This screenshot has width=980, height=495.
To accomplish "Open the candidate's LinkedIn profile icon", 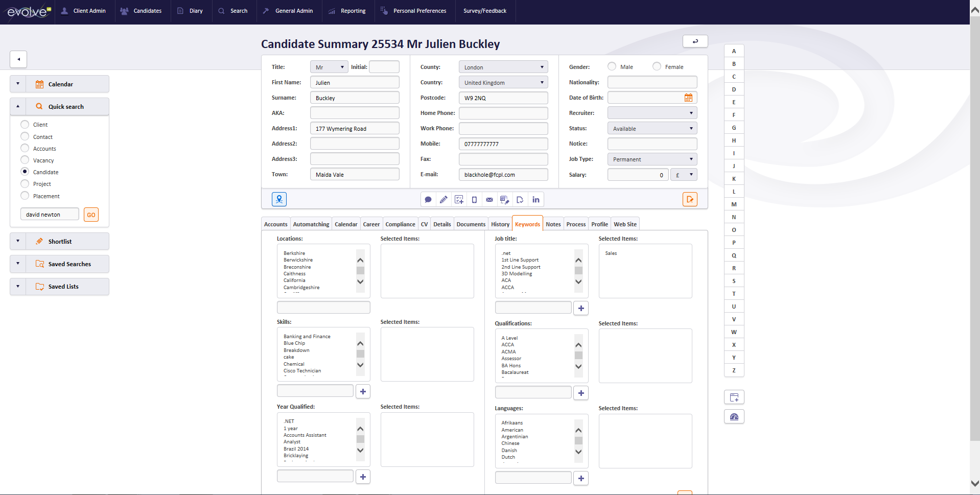I will [x=535, y=199].
